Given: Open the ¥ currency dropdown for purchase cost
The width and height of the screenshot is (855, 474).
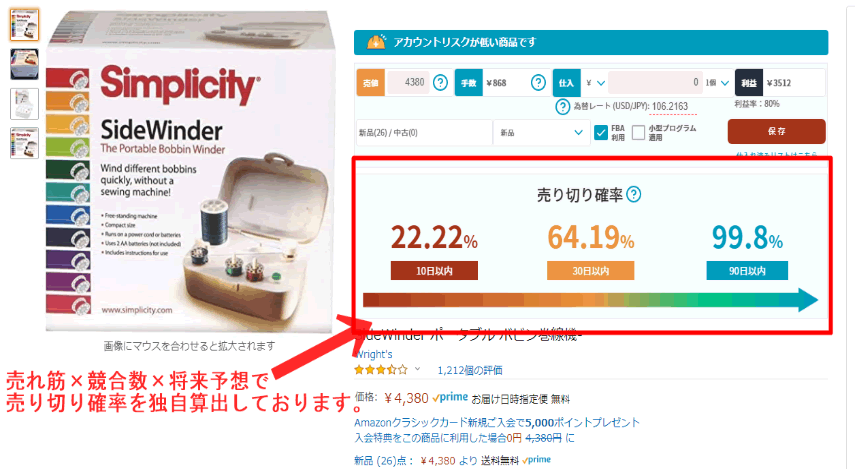Looking at the screenshot, I should click(x=595, y=83).
